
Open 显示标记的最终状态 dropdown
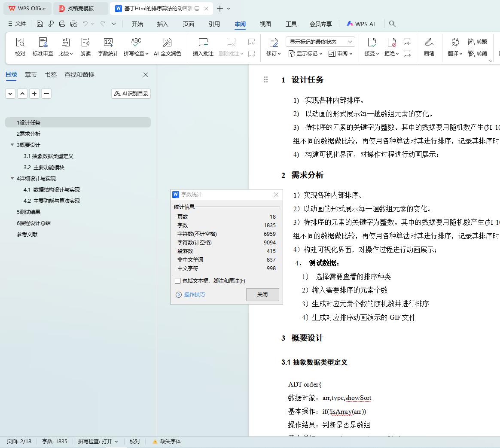(x=320, y=42)
